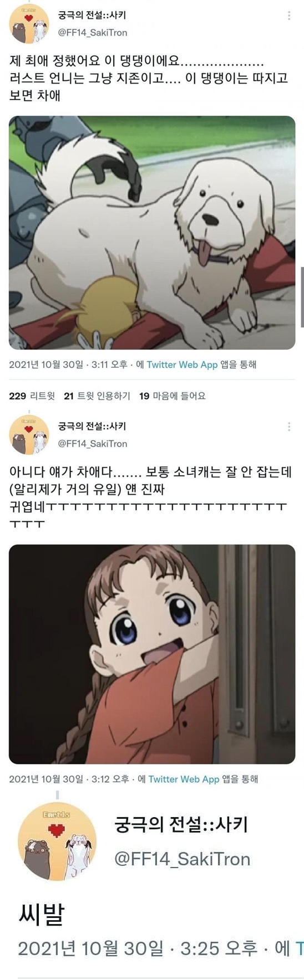Click large display name in third tweet
Image resolution: width=304 pixels, height=980 pixels.
click(x=181, y=825)
